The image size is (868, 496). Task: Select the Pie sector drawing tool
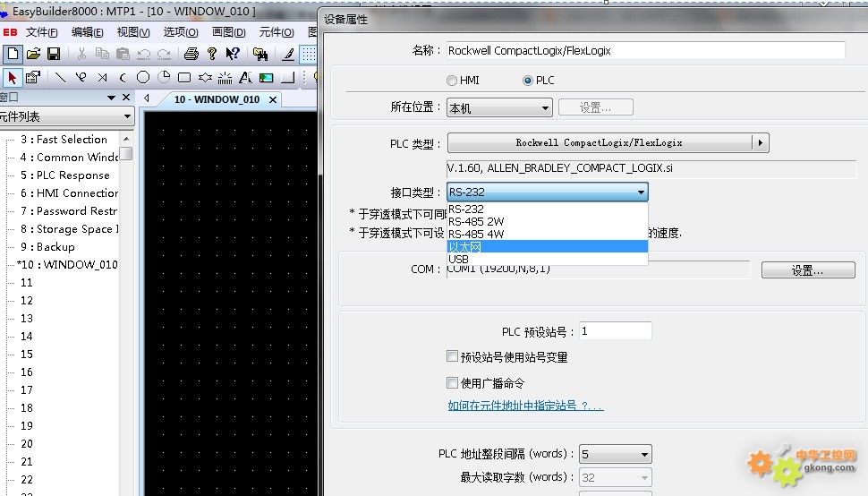(164, 78)
